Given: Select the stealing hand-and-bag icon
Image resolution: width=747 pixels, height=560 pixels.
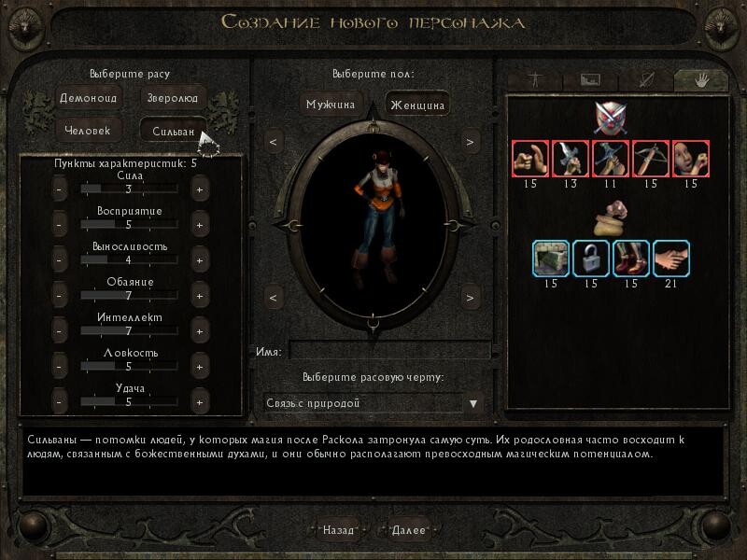Looking at the screenshot, I should point(611,218).
